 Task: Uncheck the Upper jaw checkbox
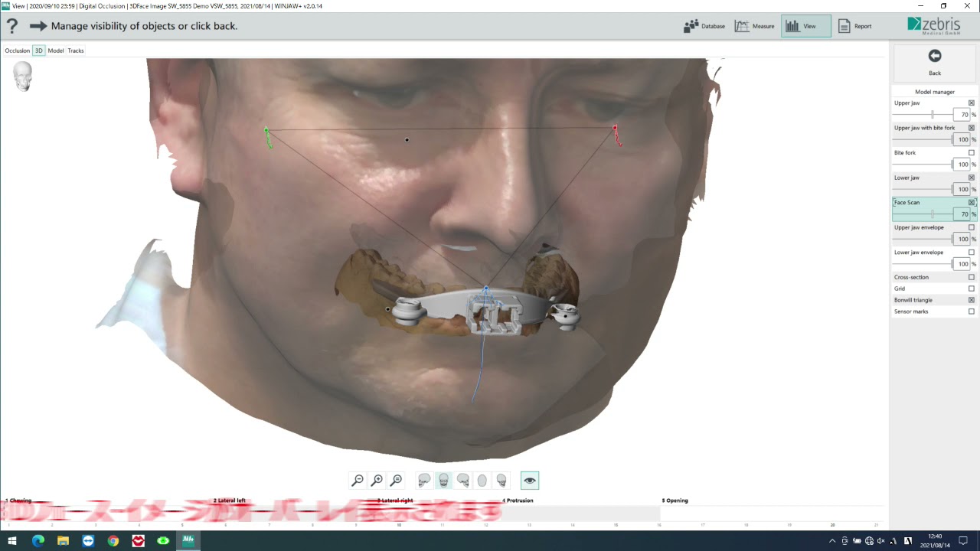972,103
